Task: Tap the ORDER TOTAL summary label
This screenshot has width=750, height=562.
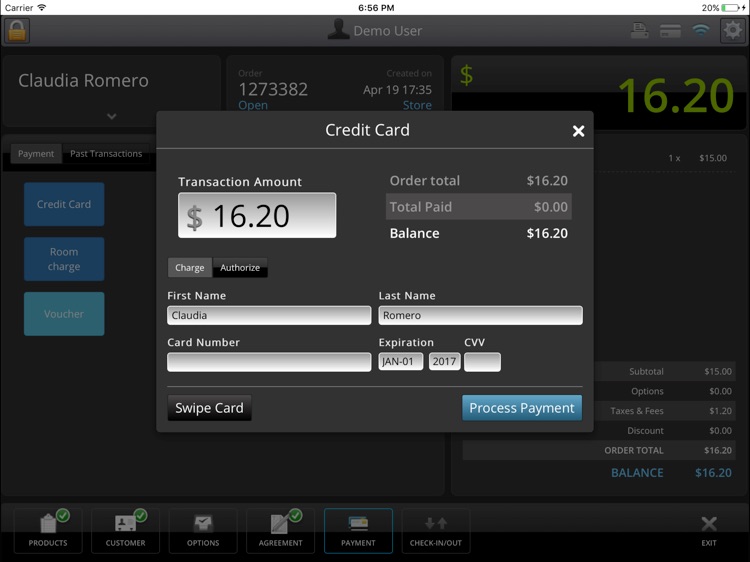Action: pos(634,451)
